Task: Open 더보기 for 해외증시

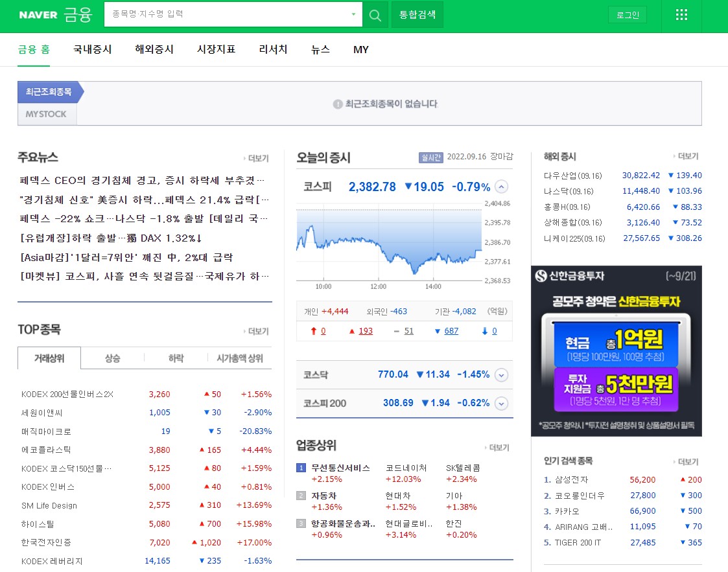Action: pos(686,156)
